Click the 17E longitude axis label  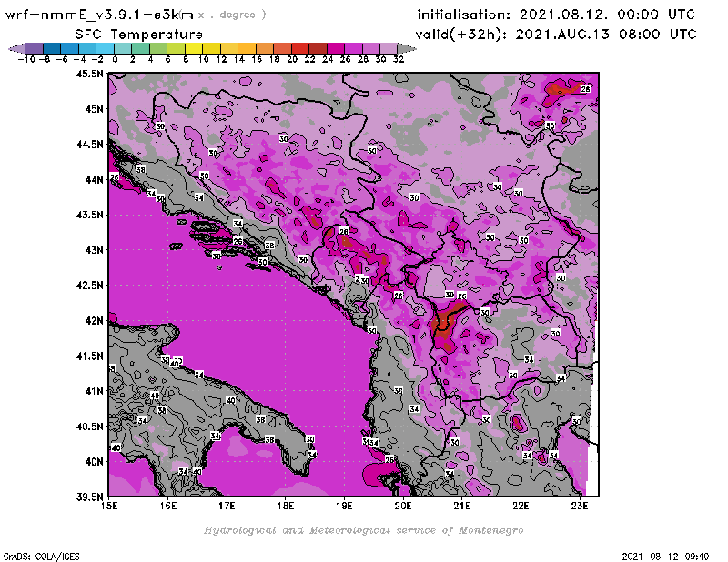227,506
